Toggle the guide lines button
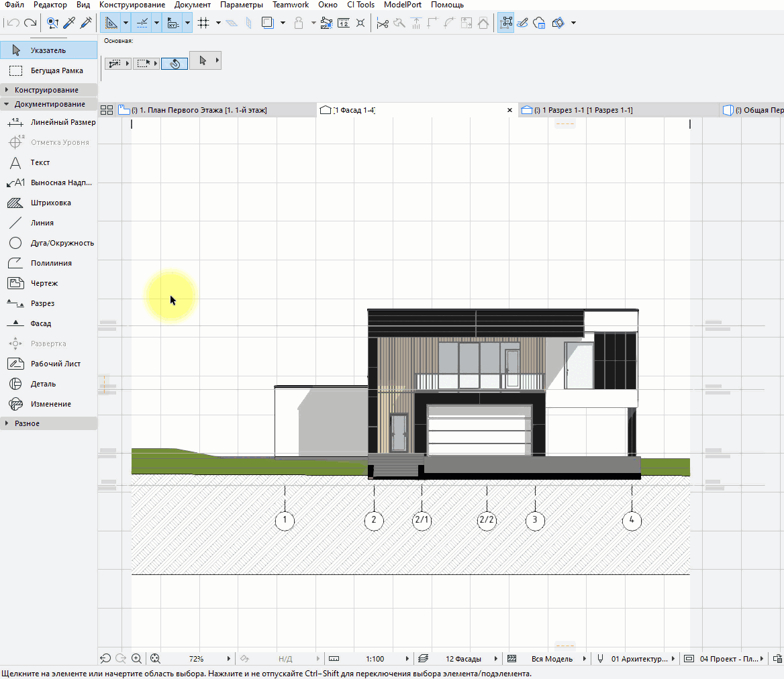Viewport: 784px width, 679px height. coord(111,23)
